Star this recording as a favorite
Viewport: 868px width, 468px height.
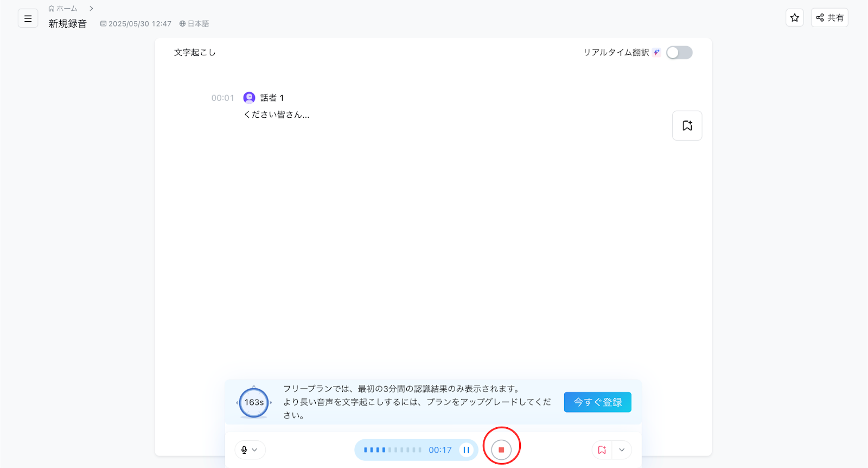pyautogui.click(x=795, y=18)
